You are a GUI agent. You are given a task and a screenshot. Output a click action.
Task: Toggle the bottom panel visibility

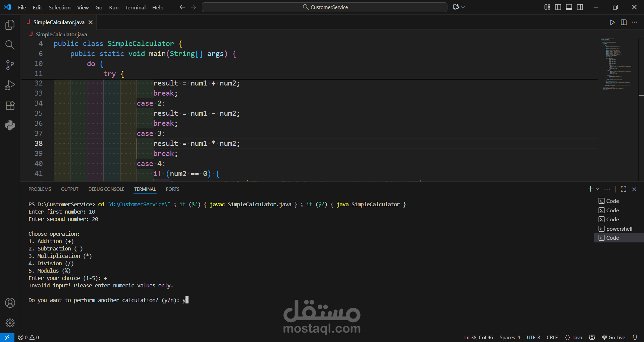(x=569, y=7)
